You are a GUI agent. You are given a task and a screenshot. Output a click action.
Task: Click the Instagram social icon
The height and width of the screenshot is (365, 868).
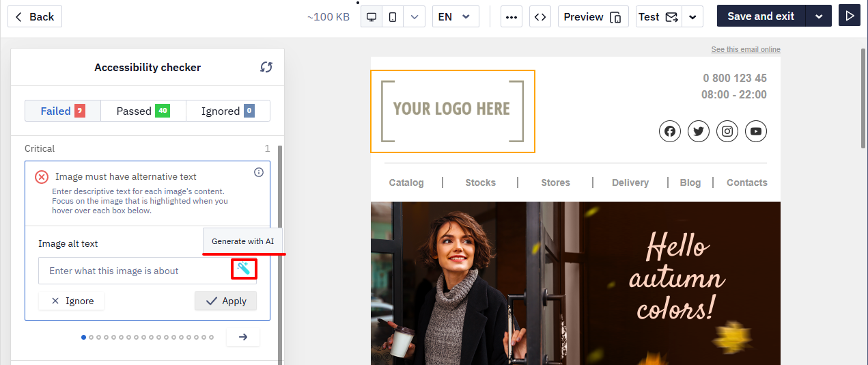[727, 131]
